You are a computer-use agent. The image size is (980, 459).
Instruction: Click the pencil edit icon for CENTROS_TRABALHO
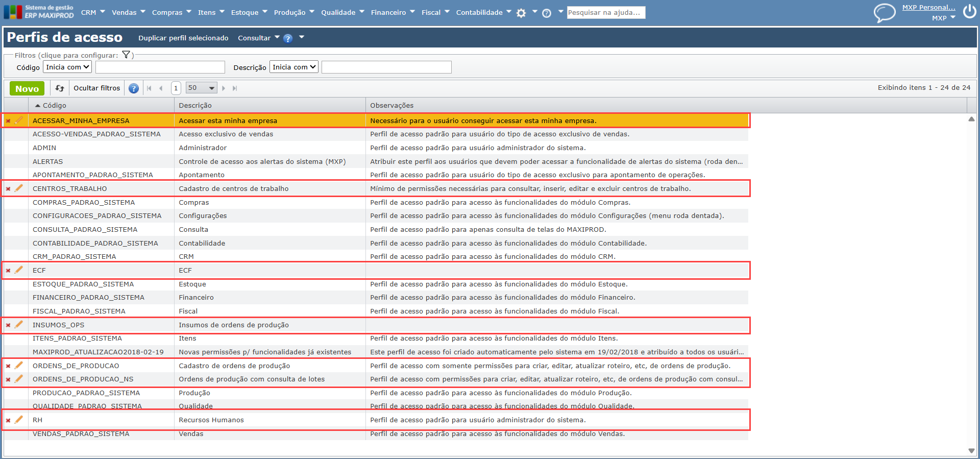tap(19, 188)
